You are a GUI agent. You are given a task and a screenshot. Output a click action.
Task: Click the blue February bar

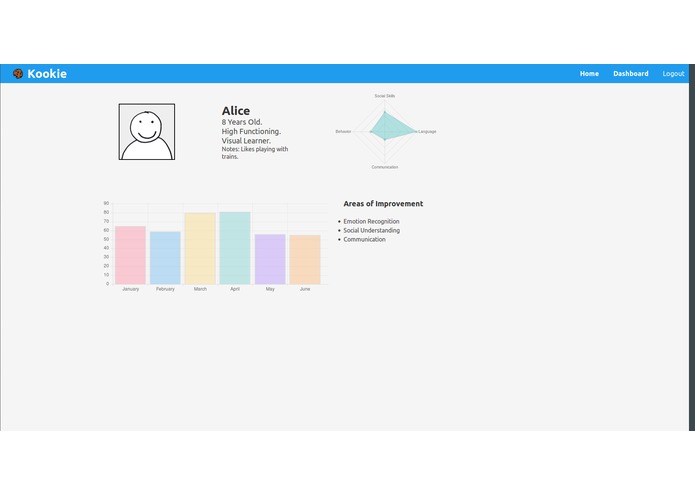165,258
